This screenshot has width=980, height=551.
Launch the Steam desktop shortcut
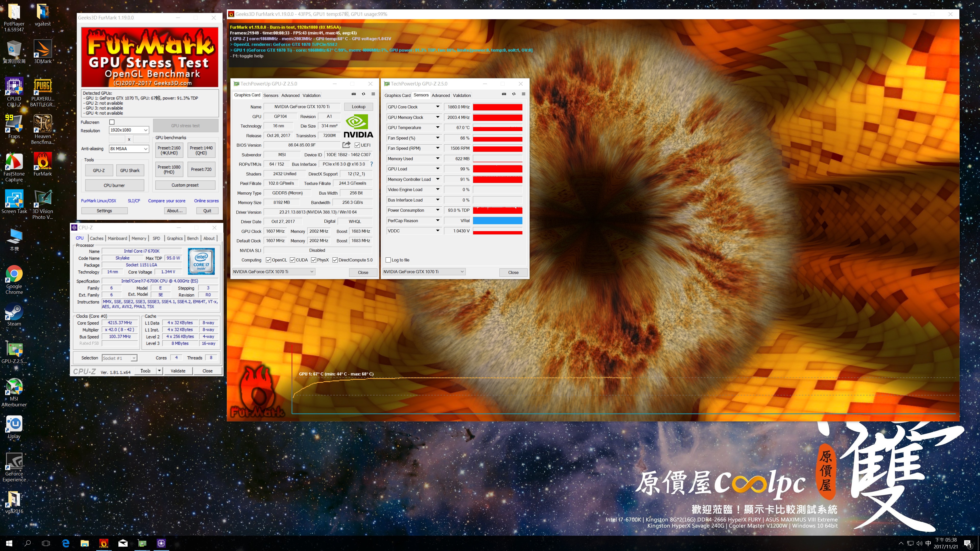pos(14,315)
